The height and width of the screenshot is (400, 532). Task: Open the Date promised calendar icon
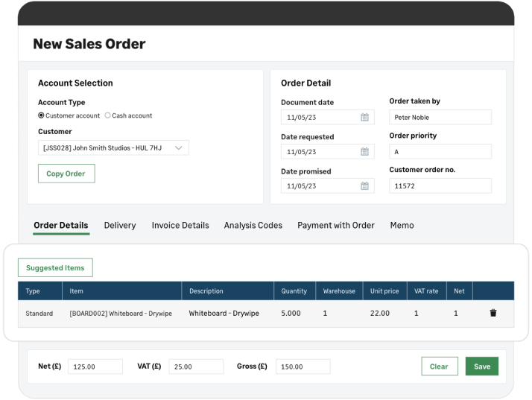365,186
